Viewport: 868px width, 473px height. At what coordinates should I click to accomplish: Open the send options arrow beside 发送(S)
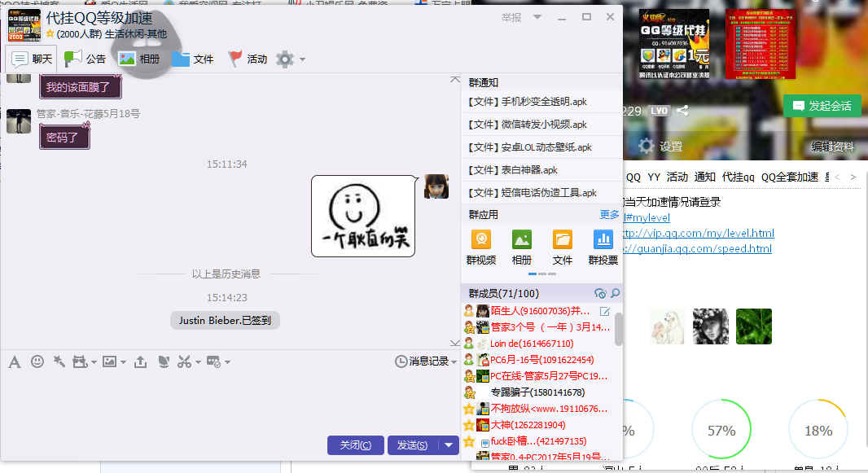[x=449, y=445]
